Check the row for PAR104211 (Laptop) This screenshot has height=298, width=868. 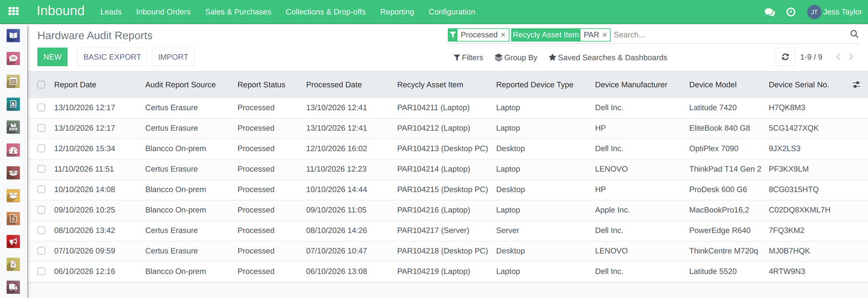click(x=41, y=107)
